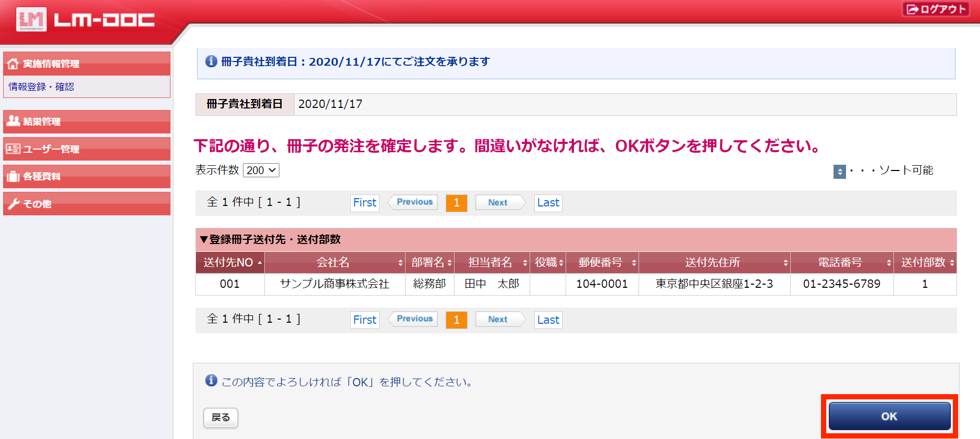Open the 表示件数 dropdown showing 200
Screen dimensions: 980x439
[x=261, y=170]
